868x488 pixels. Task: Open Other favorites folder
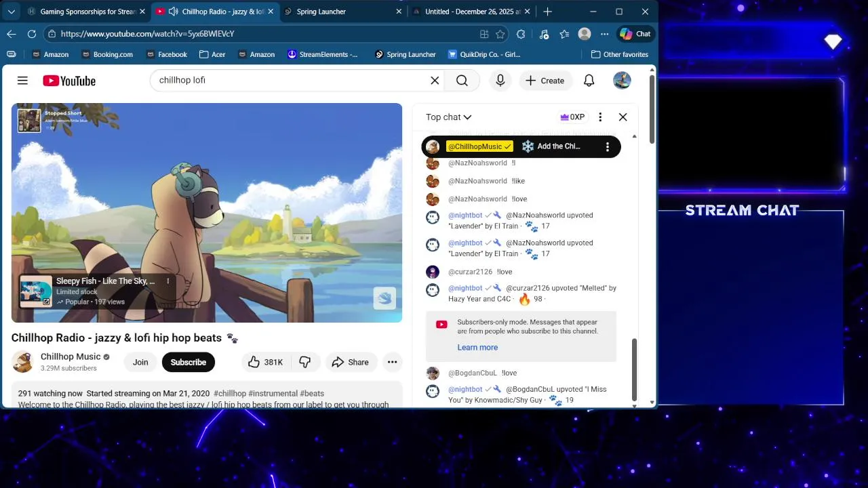coord(620,54)
